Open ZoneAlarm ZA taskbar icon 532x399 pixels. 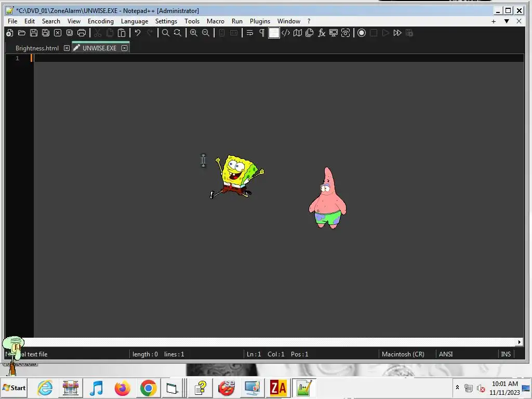(x=278, y=388)
